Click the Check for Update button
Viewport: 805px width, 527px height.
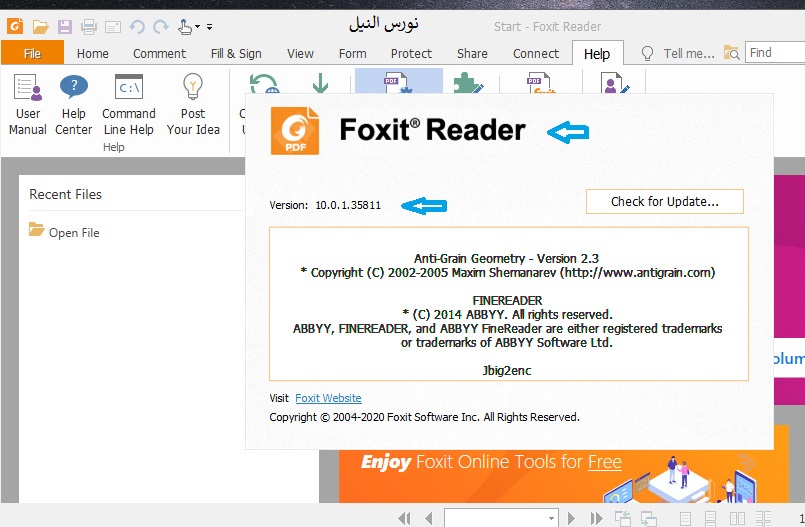[x=664, y=201]
